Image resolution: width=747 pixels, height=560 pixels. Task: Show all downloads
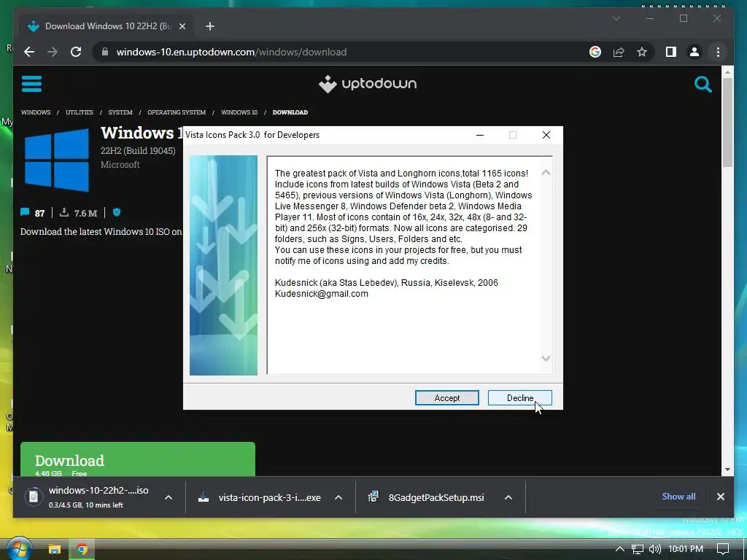pos(678,496)
